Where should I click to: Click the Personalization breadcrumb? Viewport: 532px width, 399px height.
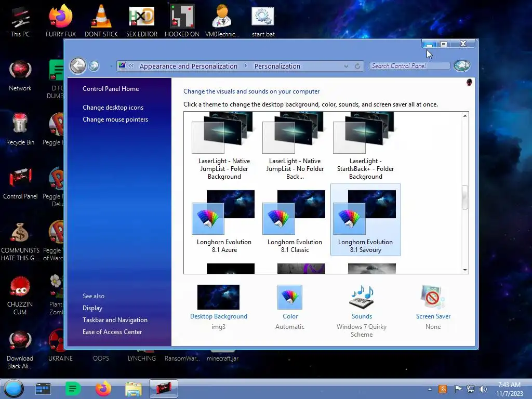(277, 66)
